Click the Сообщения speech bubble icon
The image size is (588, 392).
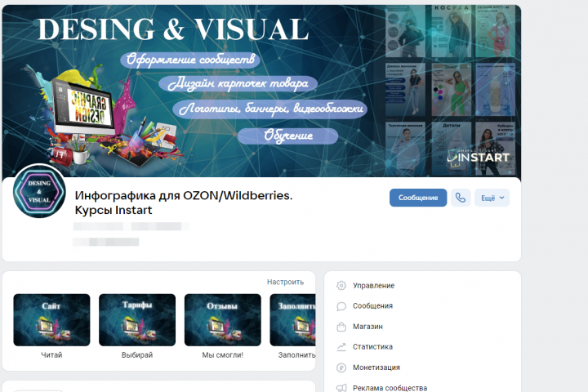[x=341, y=306]
